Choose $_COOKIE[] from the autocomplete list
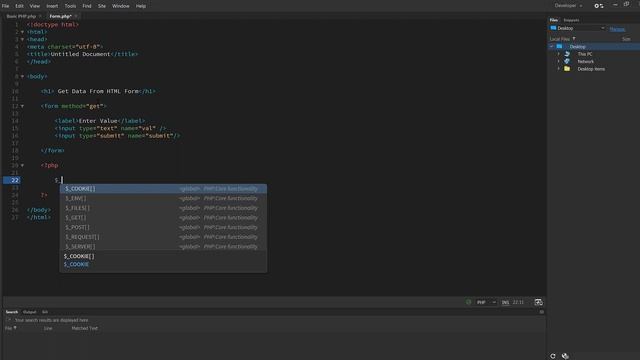Screen dimensions: 640x360 click(x=163, y=189)
